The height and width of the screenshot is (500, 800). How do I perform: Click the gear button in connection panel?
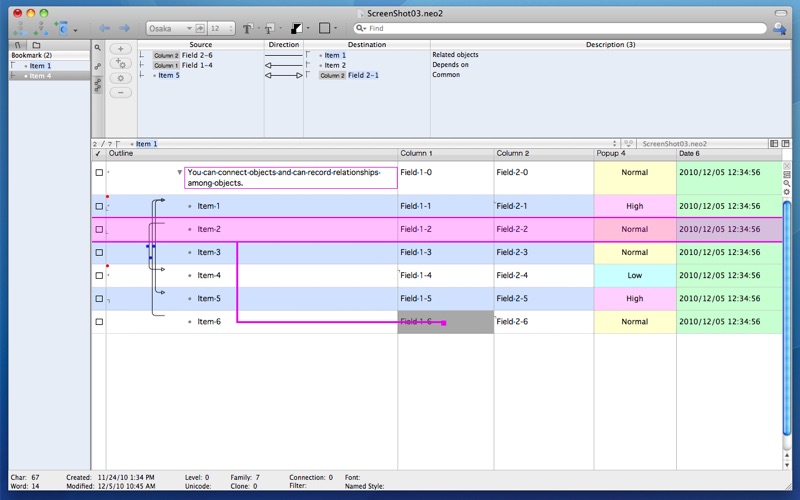pyautogui.click(x=121, y=77)
